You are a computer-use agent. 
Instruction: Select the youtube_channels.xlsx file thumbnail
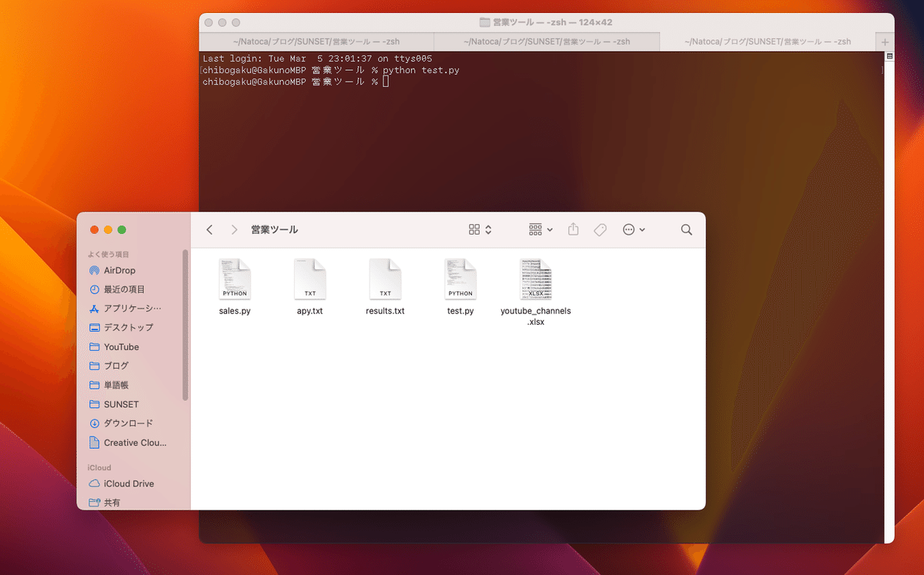click(x=536, y=279)
